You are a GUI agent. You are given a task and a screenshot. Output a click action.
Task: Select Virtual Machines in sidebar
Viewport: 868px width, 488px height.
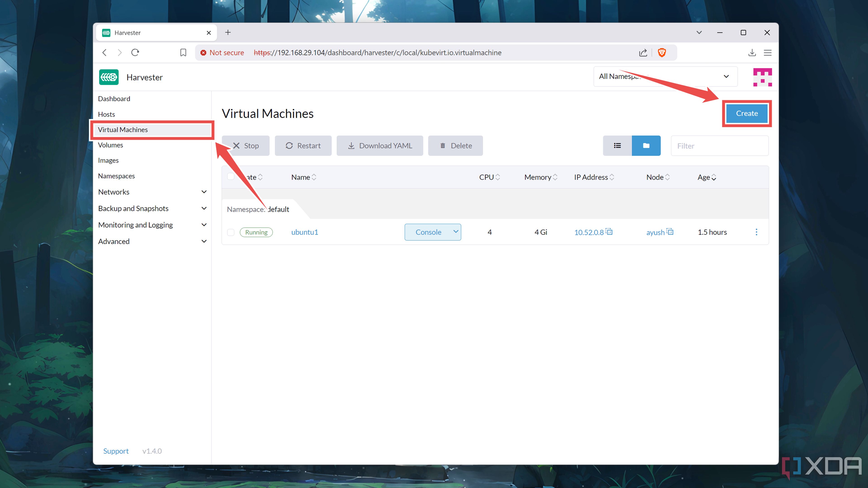coord(152,130)
